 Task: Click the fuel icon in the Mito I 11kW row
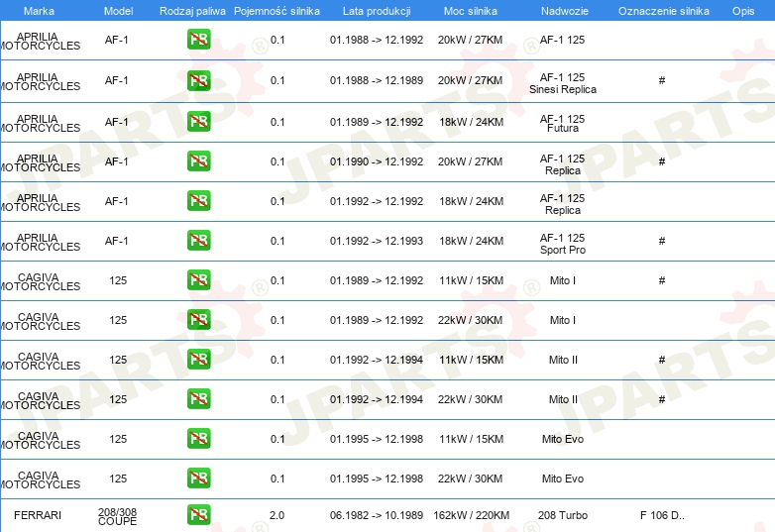coord(198,280)
